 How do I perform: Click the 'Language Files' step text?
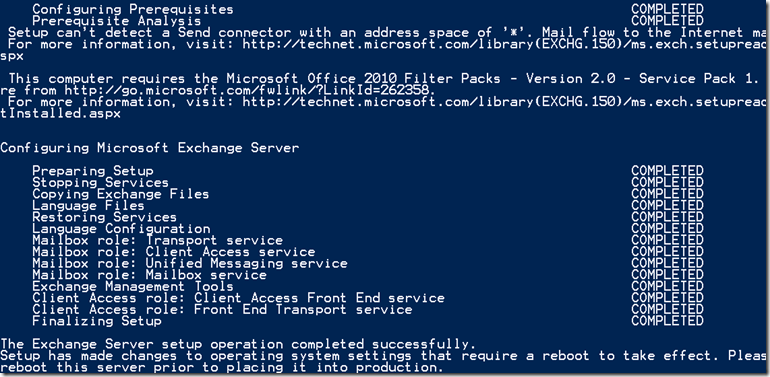coord(88,206)
